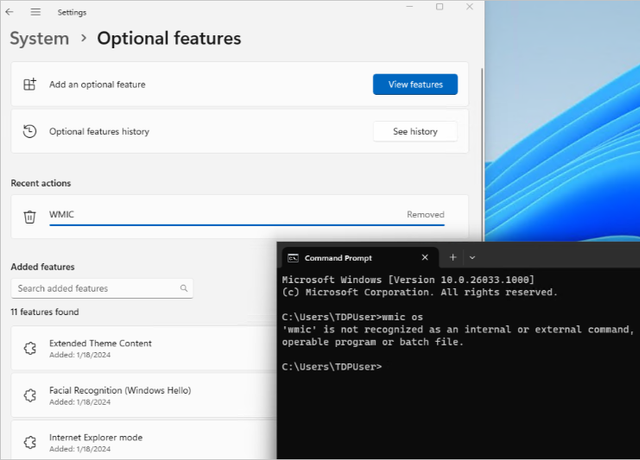
Task: Click the System breadcrumb link
Action: click(x=39, y=39)
